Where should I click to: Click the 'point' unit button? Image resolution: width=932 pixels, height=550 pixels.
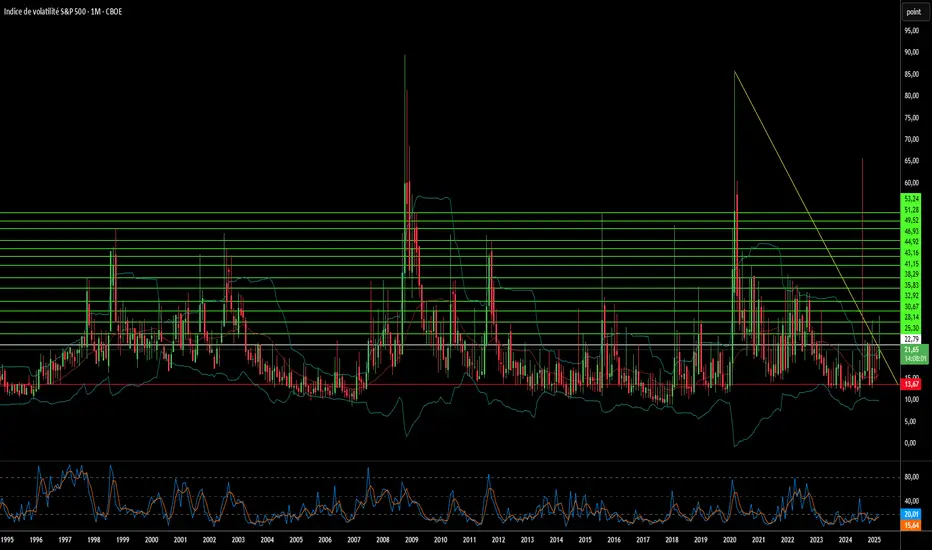click(x=913, y=12)
